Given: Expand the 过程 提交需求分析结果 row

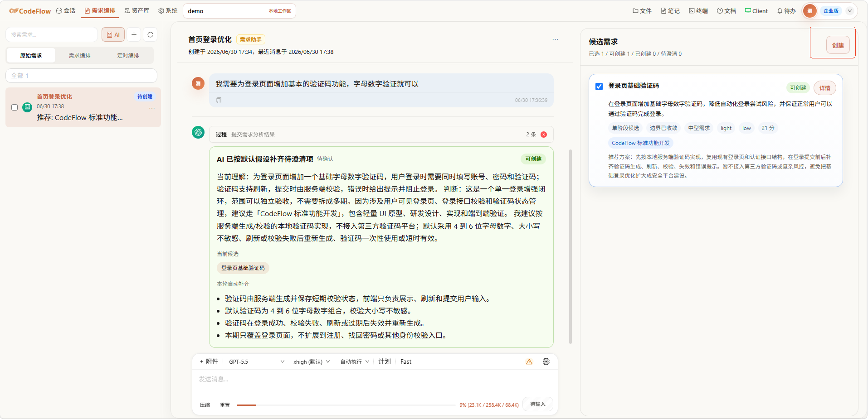Looking at the screenshot, I should click(x=381, y=134).
